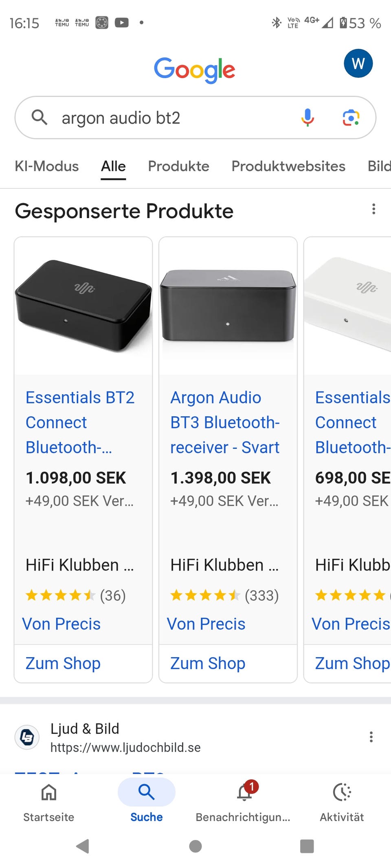Screen dimensions: 391x868
Task: Tap the magnifier icon in search box
Action: point(40,118)
